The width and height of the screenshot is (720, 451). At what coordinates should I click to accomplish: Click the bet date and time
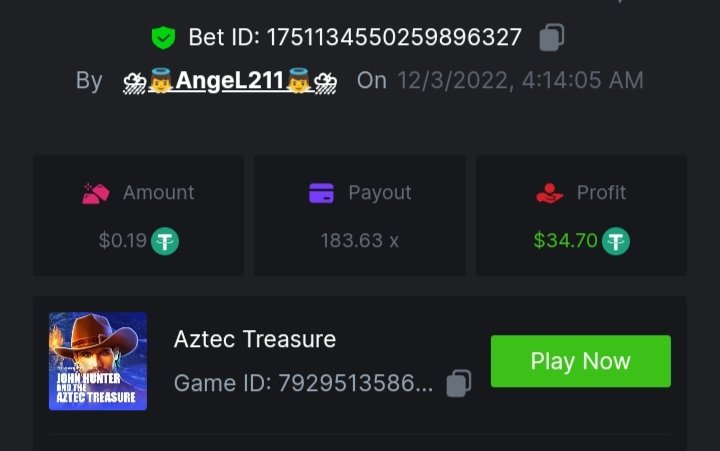click(520, 80)
